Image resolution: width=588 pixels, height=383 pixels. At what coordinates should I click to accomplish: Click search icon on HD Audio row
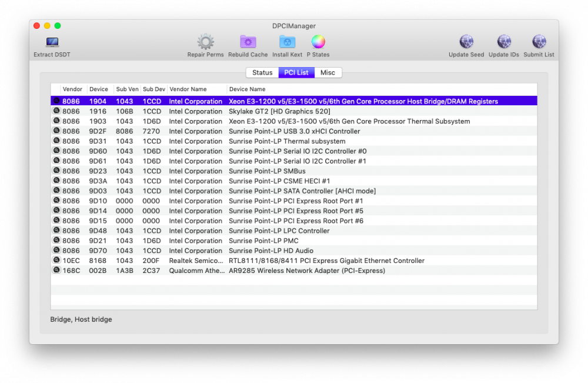[x=56, y=250]
